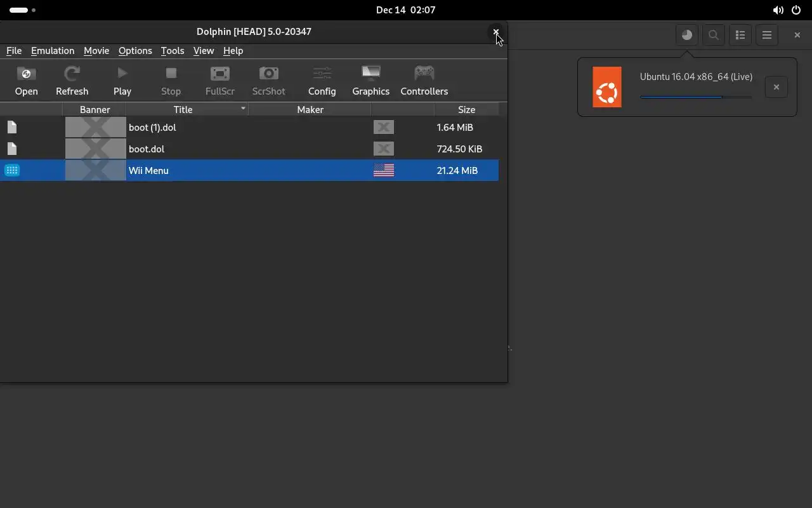Click the Wii platform icon for Wii Menu
The image size is (812, 508).
pyautogui.click(x=12, y=170)
